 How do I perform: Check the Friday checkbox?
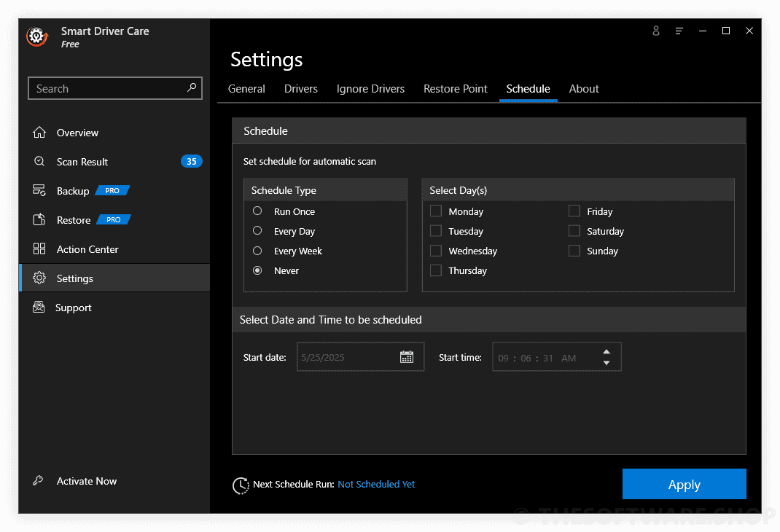click(574, 211)
